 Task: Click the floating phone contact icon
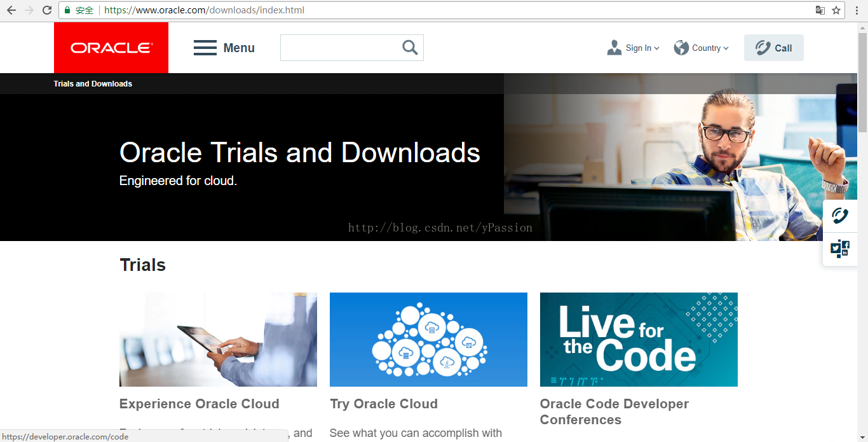840,216
